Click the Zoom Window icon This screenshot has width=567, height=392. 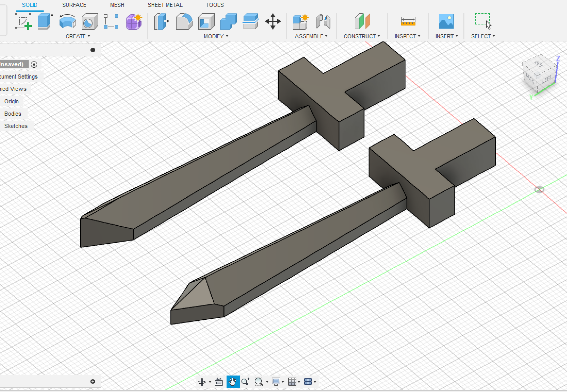(x=259, y=381)
